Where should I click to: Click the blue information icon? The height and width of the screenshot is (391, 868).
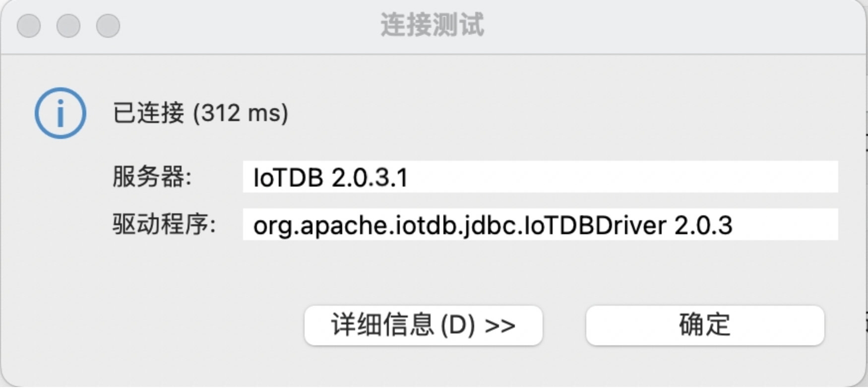click(x=60, y=113)
